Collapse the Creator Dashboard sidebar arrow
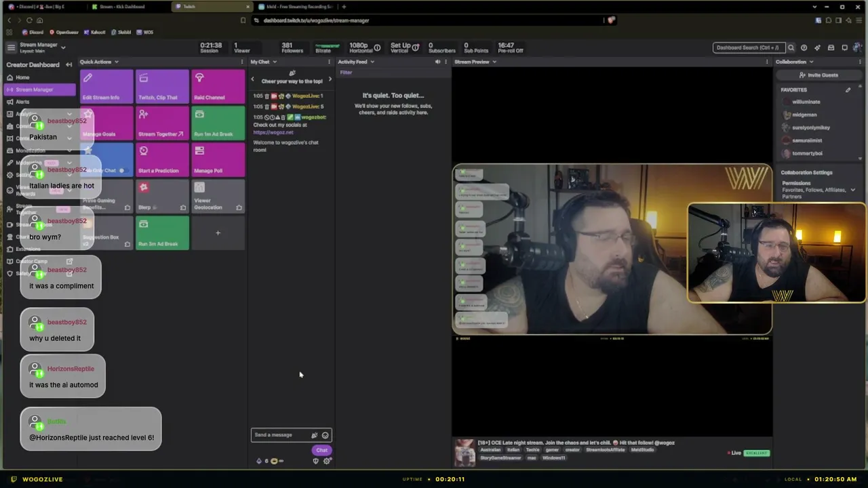 pos(68,64)
